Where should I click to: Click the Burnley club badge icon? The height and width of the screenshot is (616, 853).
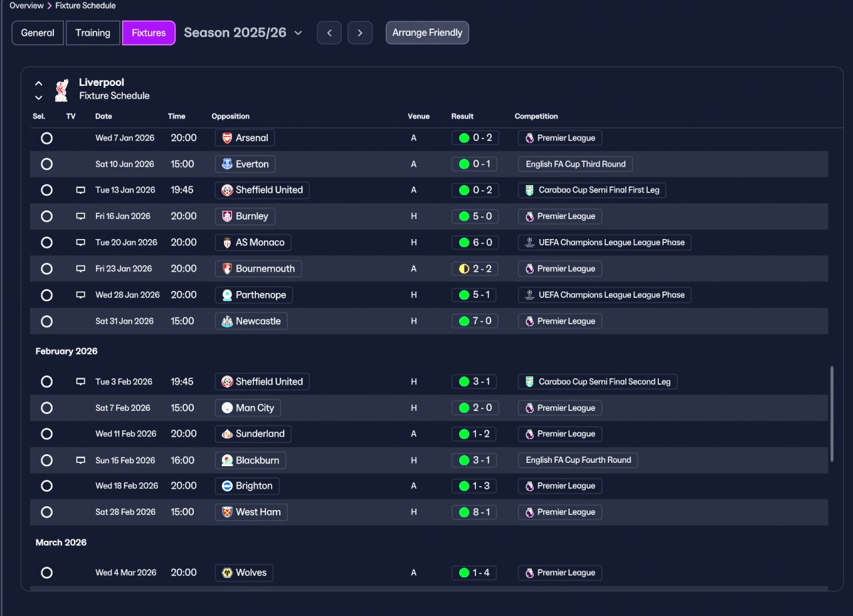pyautogui.click(x=227, y=216)
